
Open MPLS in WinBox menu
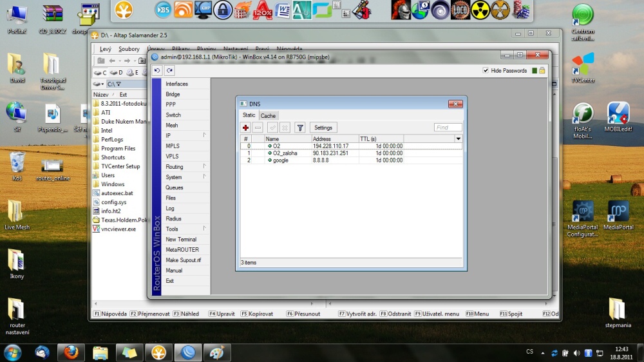173,146
